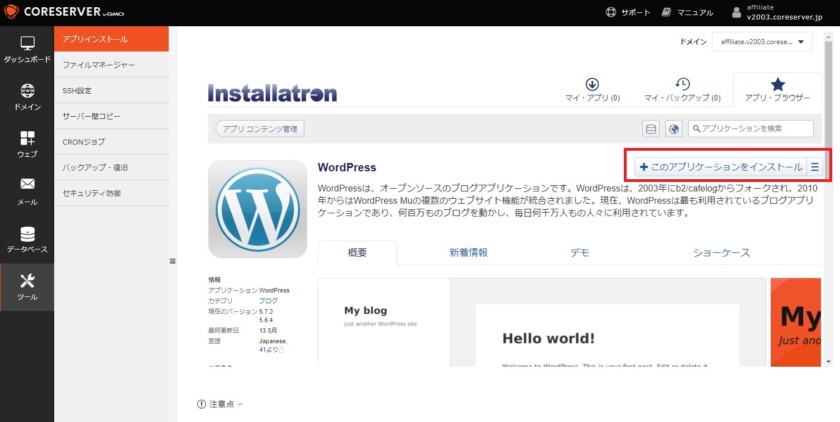Click このアプリケーションをインストール button
The image size is (840, 422).
721,167
